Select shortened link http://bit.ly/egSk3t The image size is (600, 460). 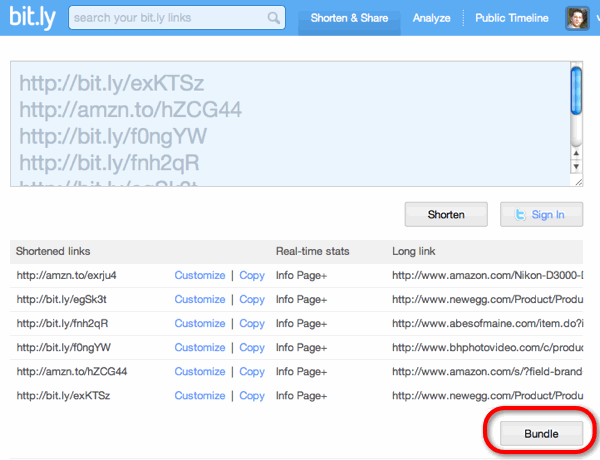[61, 299]
